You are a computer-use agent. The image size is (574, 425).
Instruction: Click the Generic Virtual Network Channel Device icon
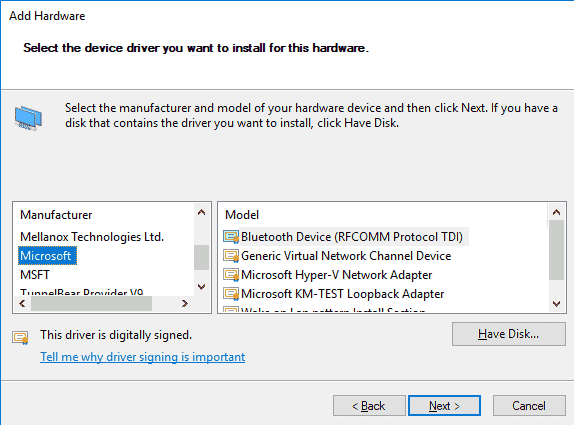click(x=231, y=256)
